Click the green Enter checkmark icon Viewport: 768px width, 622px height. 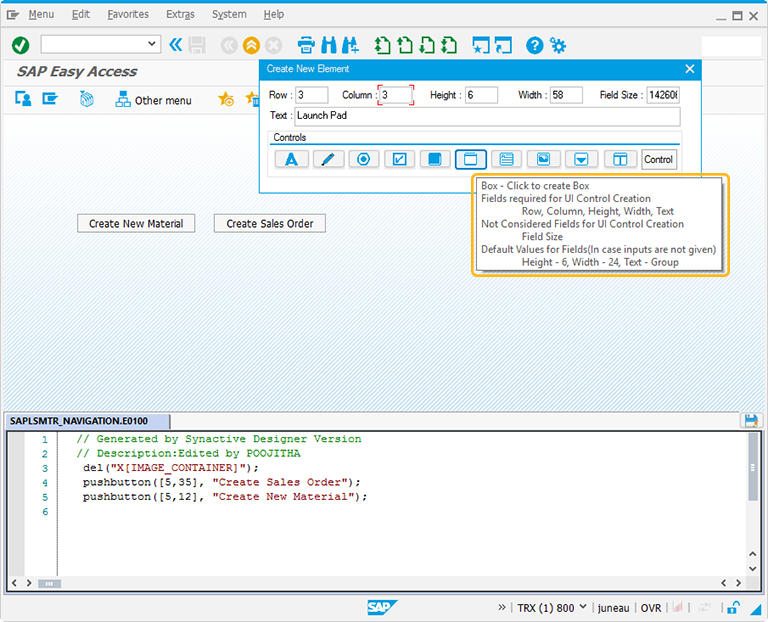tap(21, 46)
